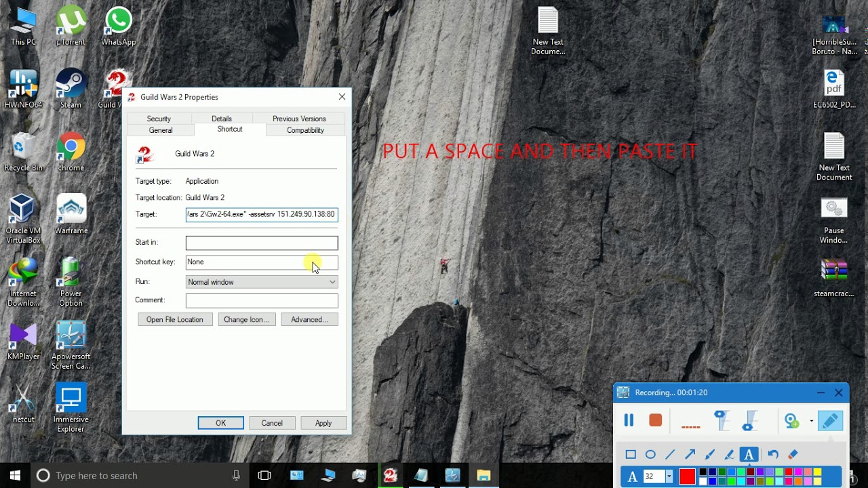Select the Oracle VM VirtualBox icon
This screenshot has width=868, height=488.
23,219
